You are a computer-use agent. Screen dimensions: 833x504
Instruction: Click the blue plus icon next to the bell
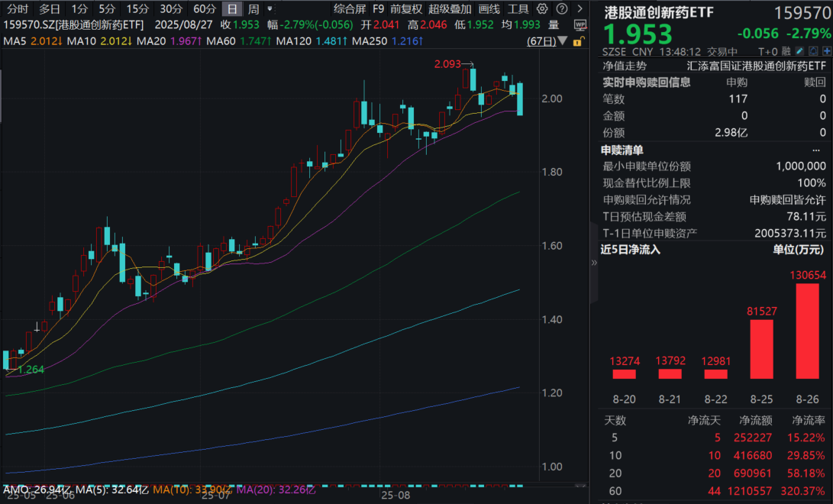click(x=827, y=50)
